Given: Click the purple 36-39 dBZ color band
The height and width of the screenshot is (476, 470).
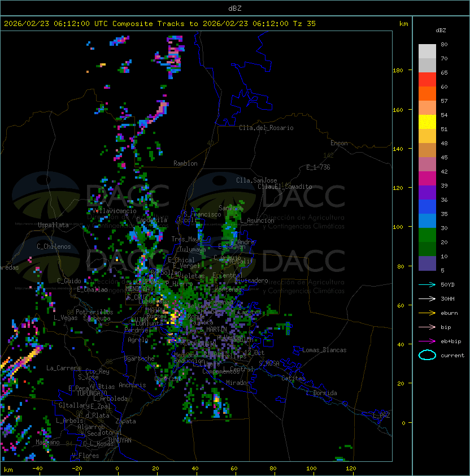Looking at the screenshot, I should click(427, 192).
